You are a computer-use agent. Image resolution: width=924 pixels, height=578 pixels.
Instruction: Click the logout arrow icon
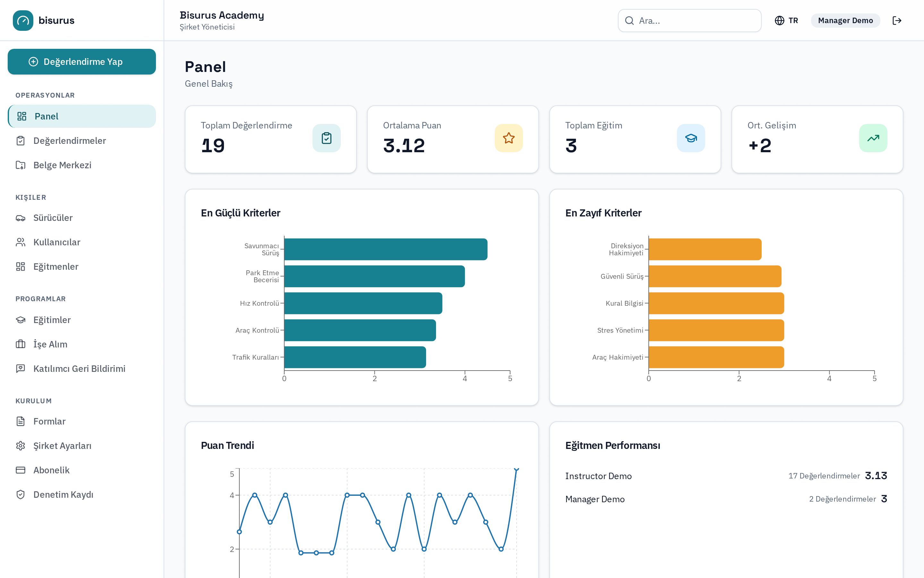[897, 21]
